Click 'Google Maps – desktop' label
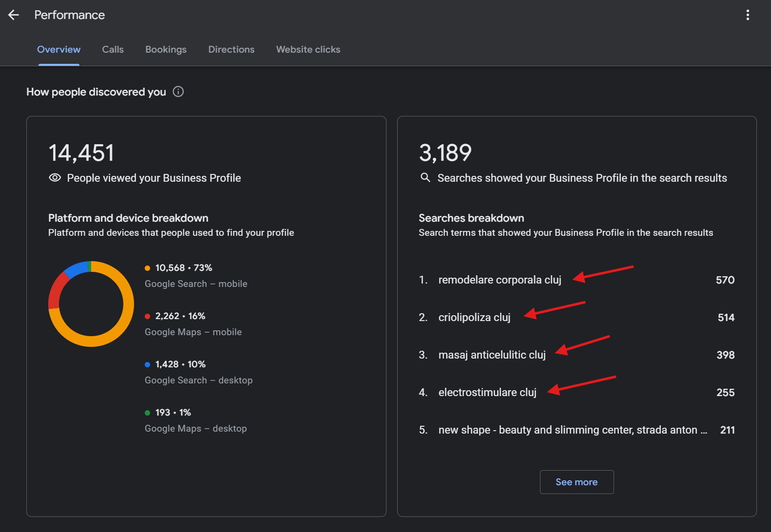The image size is (771, 532). (195, 428)
